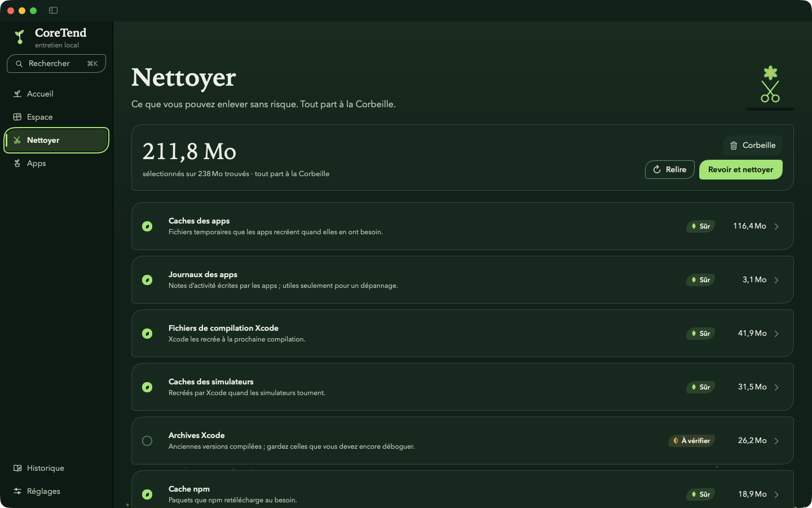Click the CoreTend sprout logo icon
This screenshot has width=812, height=508.
click(x=20, y=37)
